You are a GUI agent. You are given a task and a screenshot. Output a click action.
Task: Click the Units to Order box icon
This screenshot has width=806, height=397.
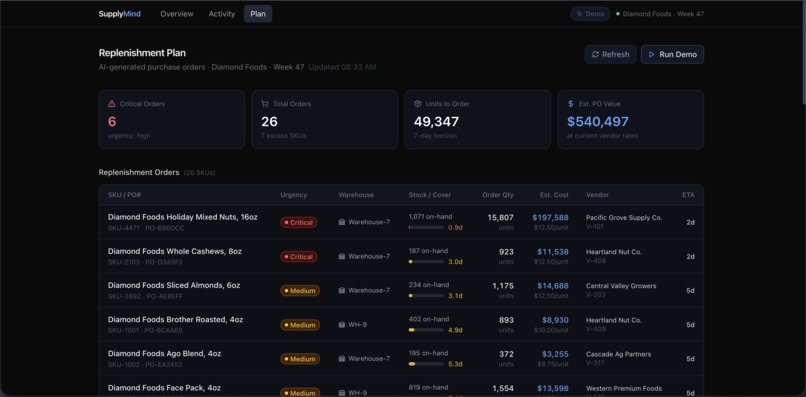(417, 104)
